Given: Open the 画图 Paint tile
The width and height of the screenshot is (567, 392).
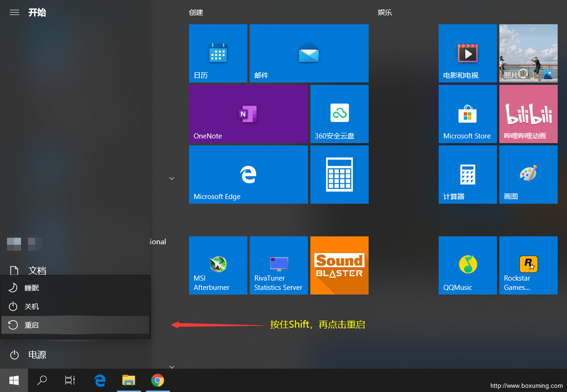Looking at the screenshot, I should pyautogui.click(x=528, y=174).
